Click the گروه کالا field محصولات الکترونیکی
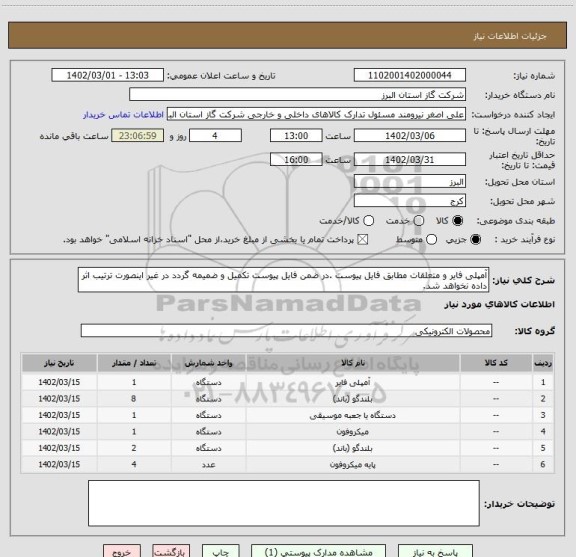The width and height of the screenshot is (576, 557). (x=286, y=331)
